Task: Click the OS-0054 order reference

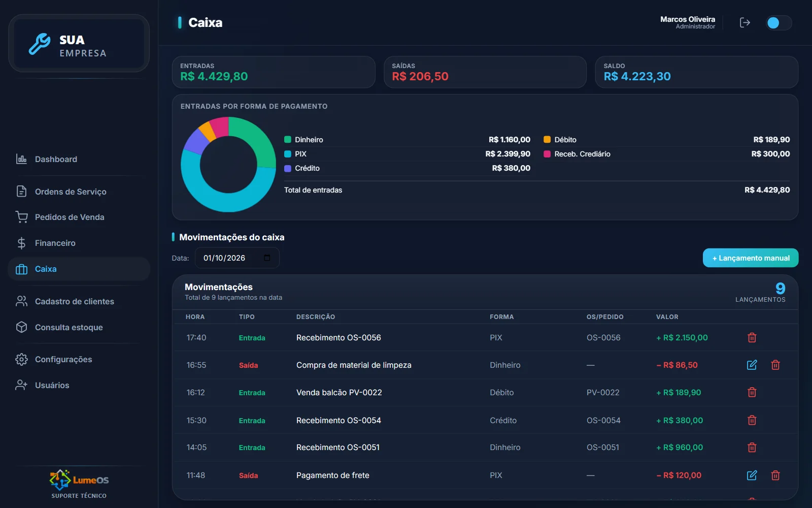Action: coord(603,420)
